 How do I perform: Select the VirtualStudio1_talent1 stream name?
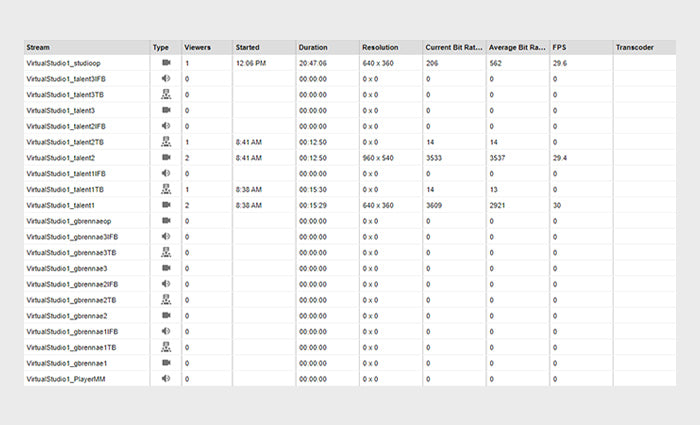(x=60, y=205)
